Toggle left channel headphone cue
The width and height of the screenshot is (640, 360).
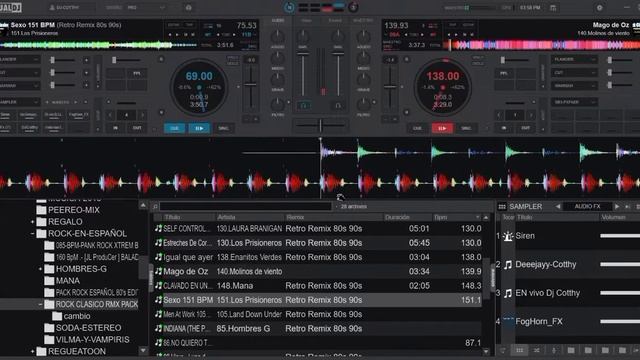pos(303,105)
